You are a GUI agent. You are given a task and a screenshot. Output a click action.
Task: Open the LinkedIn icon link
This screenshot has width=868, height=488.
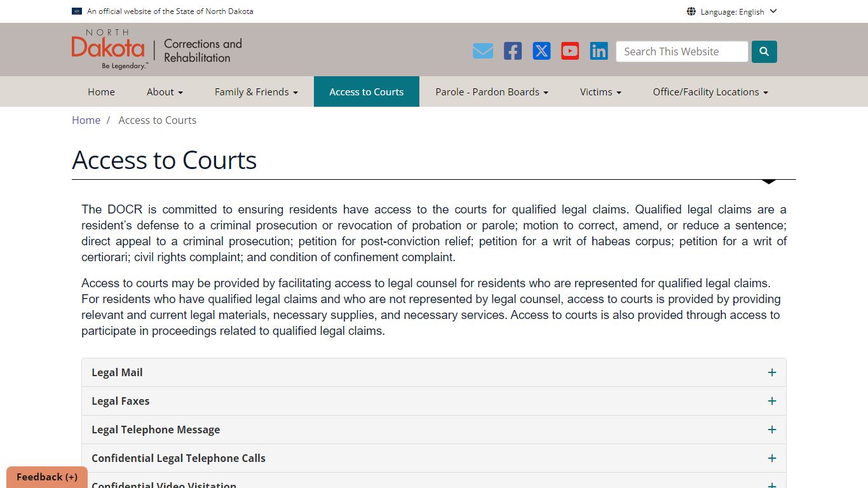pyautogui.click(x=599, y=51)
